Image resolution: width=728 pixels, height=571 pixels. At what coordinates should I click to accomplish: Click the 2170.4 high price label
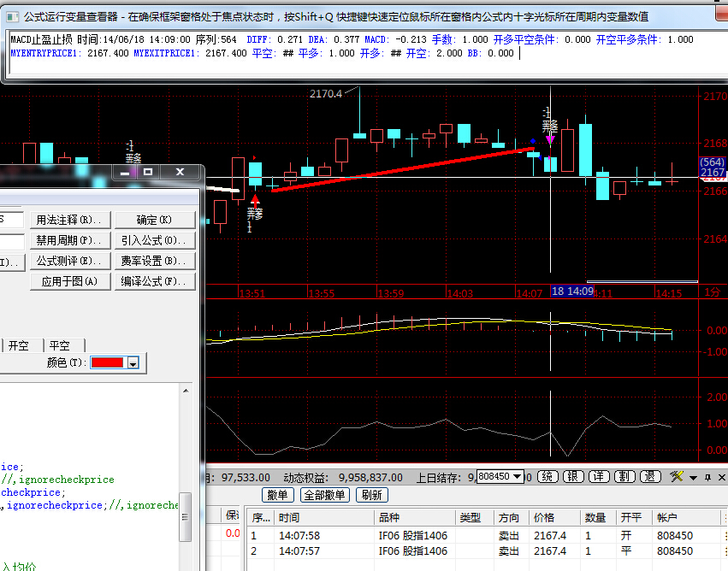(325, 94)
